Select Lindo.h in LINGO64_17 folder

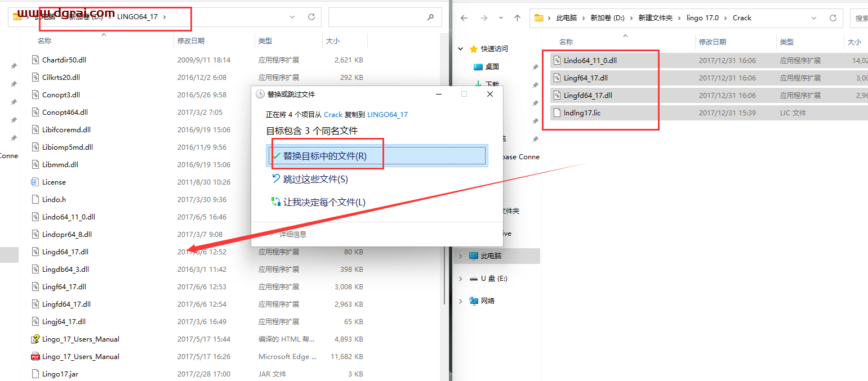coord(54,199)
